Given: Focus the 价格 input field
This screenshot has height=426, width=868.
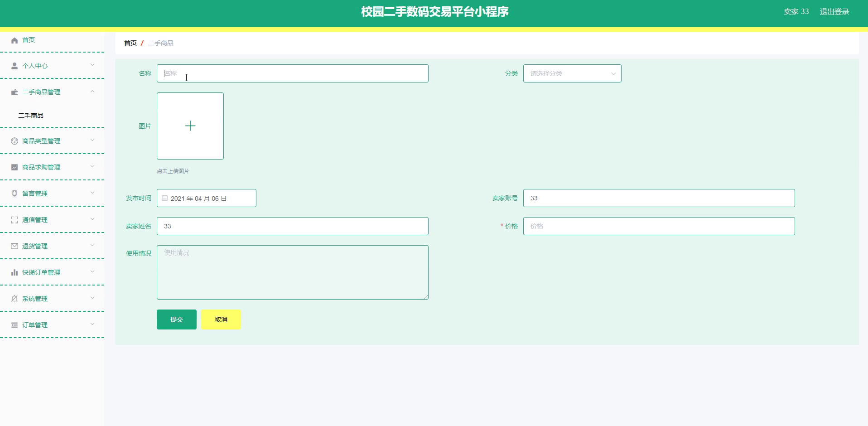Looking at the screenshot, I should click(659, 226).
